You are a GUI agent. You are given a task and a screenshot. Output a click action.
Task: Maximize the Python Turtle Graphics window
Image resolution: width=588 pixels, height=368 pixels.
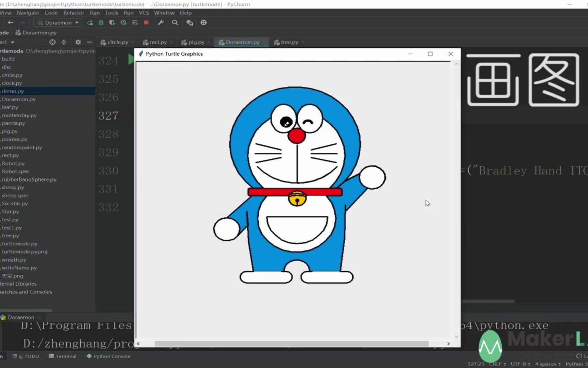[430, 54]
